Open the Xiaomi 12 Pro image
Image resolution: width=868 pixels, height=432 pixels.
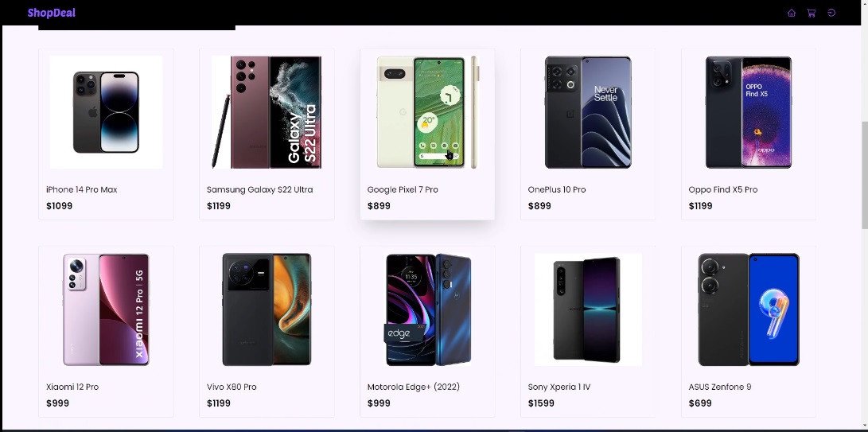(106, 309)
